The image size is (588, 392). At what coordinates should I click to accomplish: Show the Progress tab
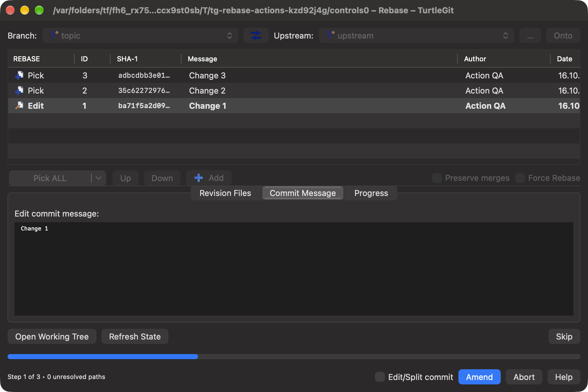(x=371, y=193)
